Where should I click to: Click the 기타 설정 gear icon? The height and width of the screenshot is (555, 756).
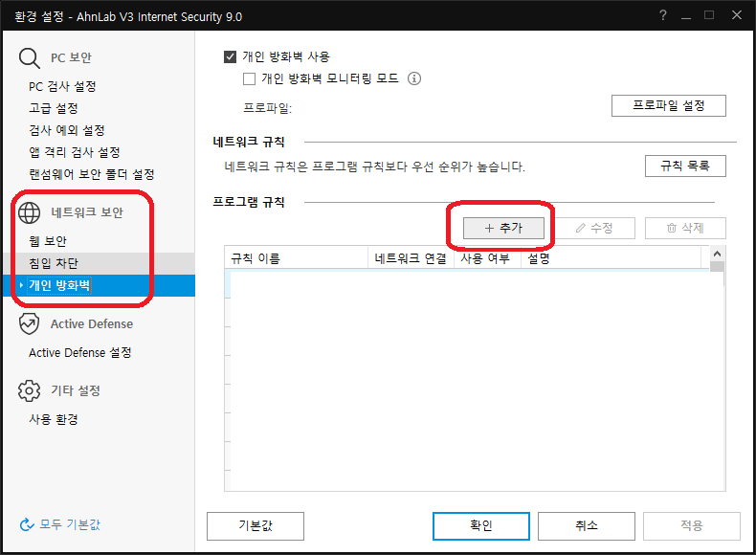29,390
